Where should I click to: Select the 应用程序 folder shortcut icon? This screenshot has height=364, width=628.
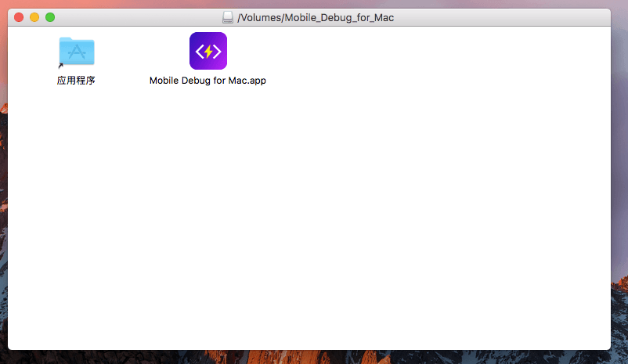(76, 52)
